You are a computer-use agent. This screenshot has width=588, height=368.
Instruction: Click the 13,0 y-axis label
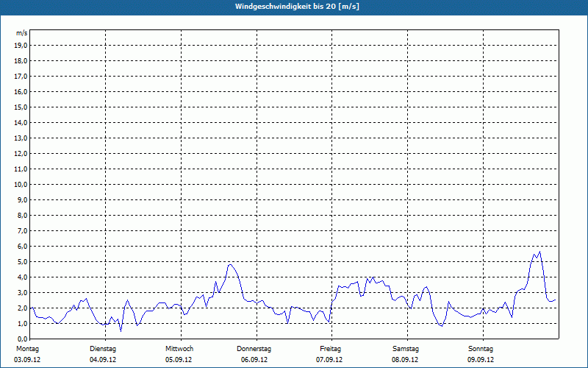21,138
